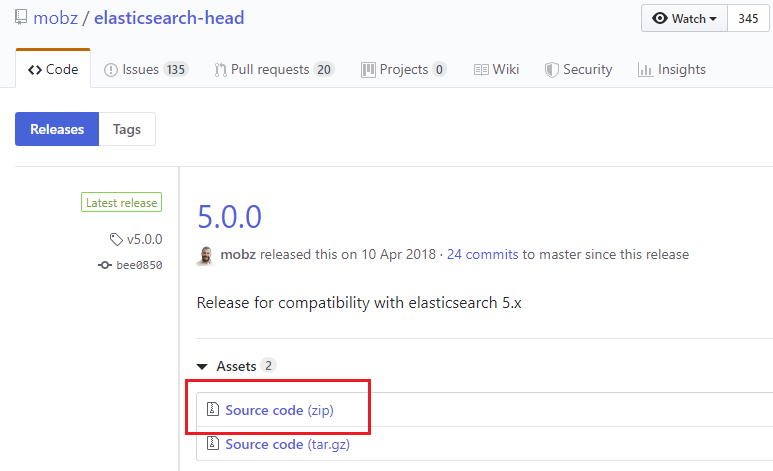
Task: Open commit bee0850
Action: coord(139,265)
